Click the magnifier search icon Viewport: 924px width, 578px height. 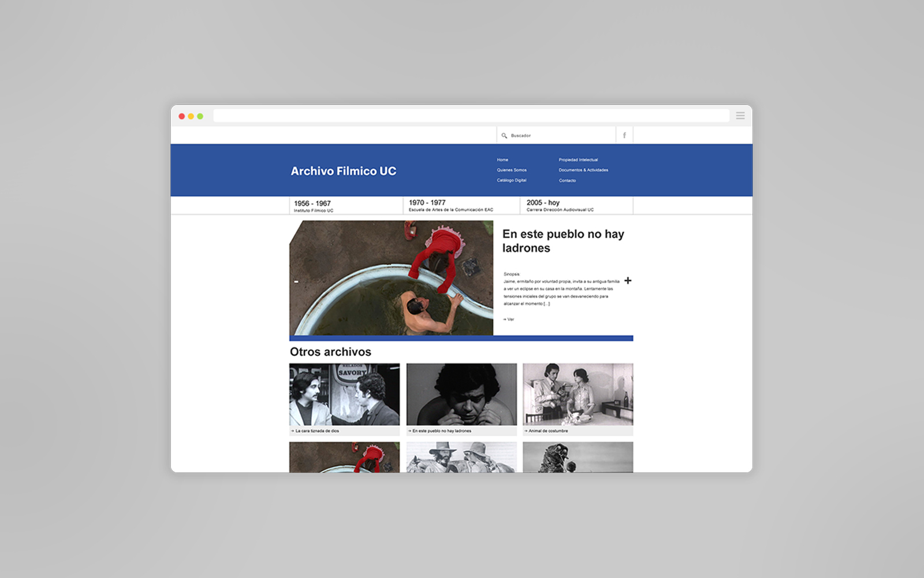504,136
